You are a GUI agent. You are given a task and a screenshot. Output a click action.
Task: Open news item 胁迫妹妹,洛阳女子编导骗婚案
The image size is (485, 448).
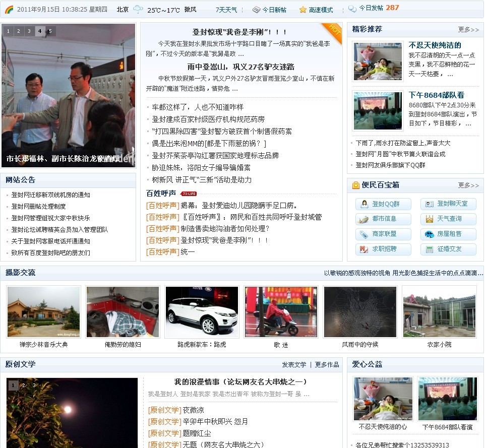point(201,168)
